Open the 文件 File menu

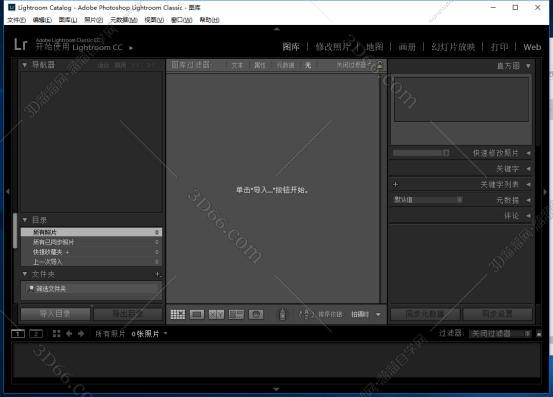click(x=17, y=20)
